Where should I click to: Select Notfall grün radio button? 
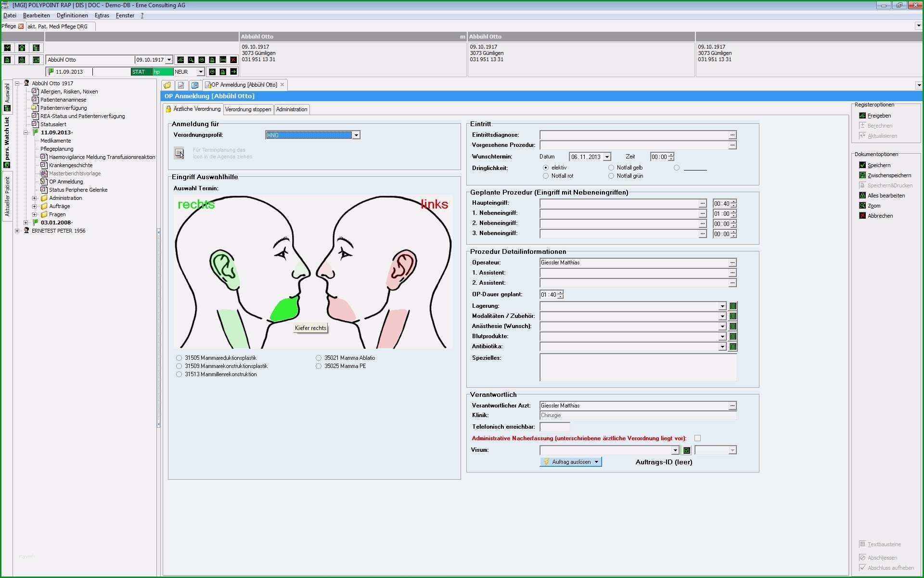coord(611,176)
